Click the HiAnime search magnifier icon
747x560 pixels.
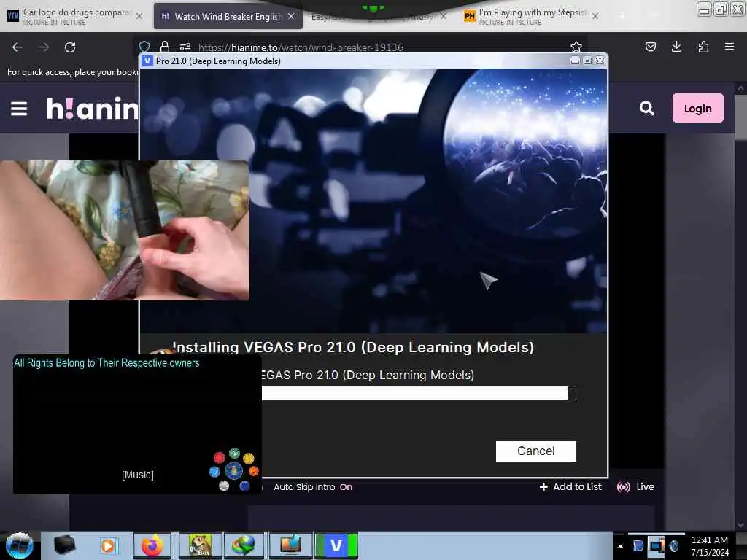[x=646, y=109]
